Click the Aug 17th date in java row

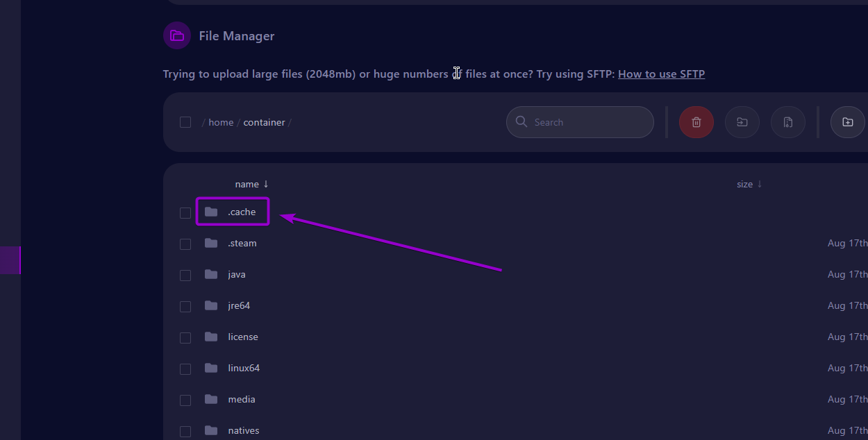point(848,274)
